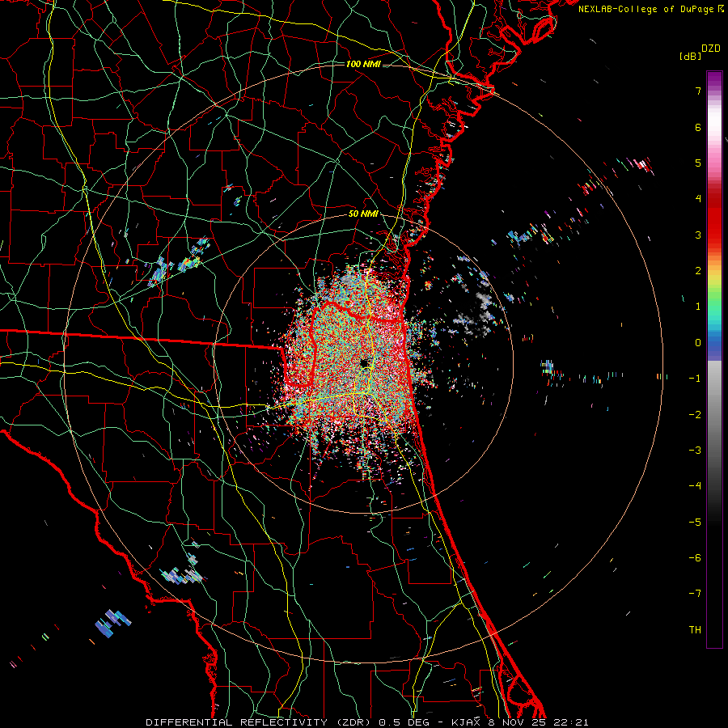Click the TH threshold label on legend
Screen dimensions: 728x728
pyautogui.click(x=695, y=630)
